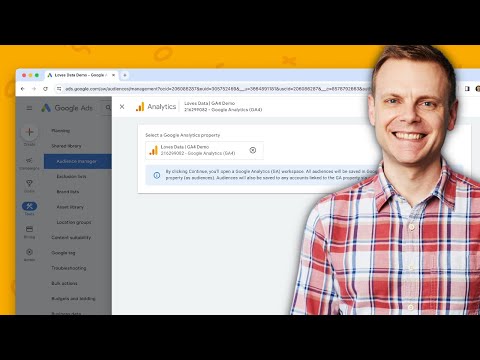Click the side panel icon in browser toolbar
The width and height of the screenshot is (480, 360).
pos(467,89)
